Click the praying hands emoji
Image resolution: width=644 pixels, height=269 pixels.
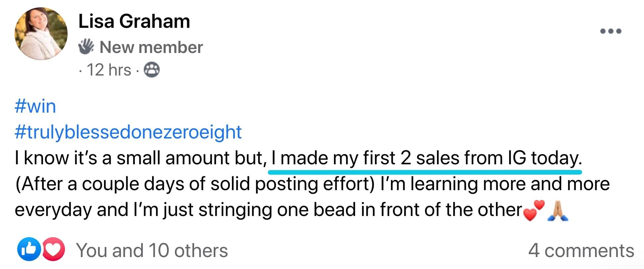[x=558, y=211]
